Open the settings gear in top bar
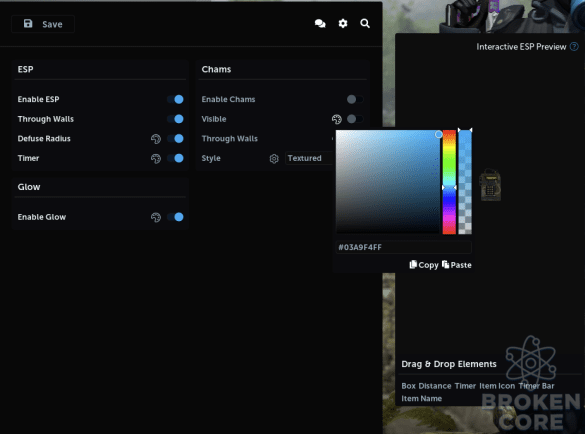The width and height of the screenshot is (585, 434). [x=343, y=24]
